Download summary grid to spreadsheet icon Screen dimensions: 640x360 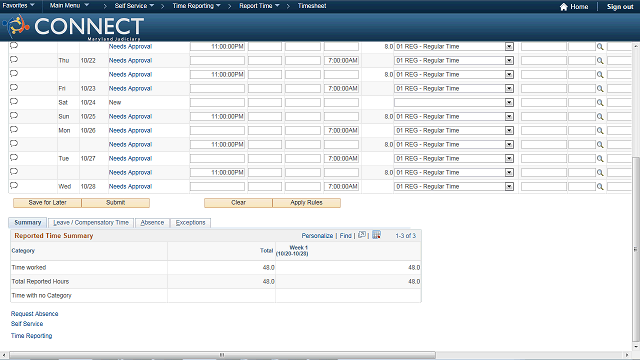click(376, 235)
